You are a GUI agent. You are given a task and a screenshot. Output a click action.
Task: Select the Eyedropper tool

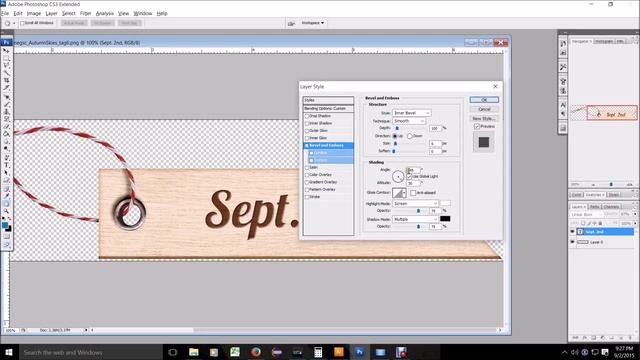click(x=7, y=196)
